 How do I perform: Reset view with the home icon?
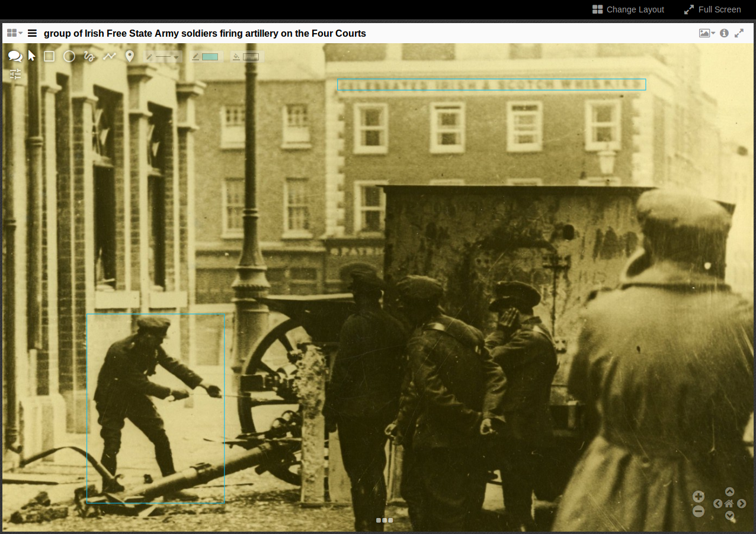pyautogui.click(x=730, y=504)
